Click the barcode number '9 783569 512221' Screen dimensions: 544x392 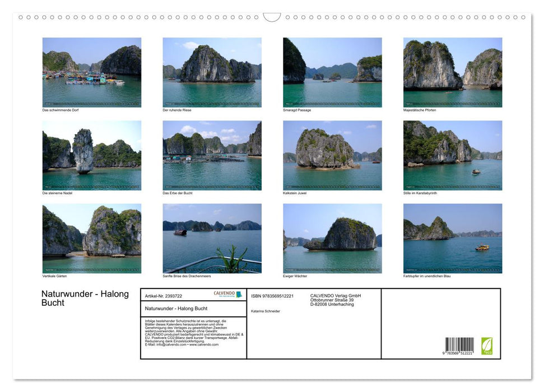point(457,353)
